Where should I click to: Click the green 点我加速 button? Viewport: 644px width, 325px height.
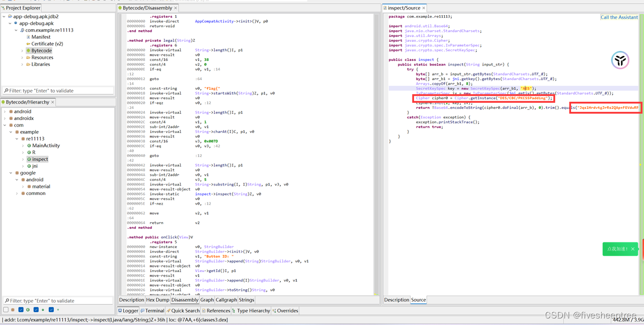pos(618,249)
